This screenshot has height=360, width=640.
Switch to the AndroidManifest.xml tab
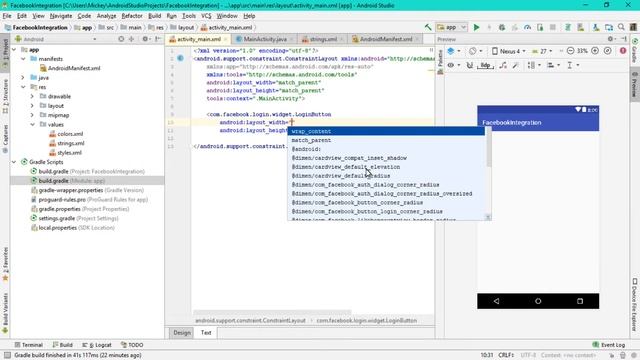(386, 39)
